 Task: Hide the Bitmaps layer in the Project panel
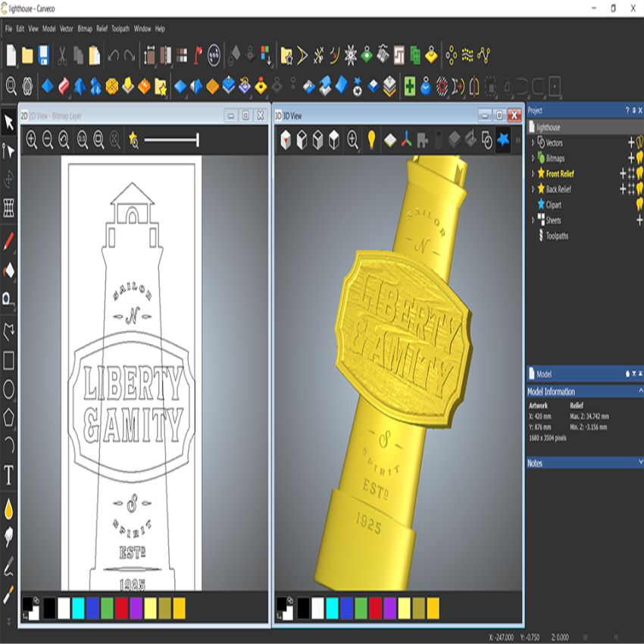coord(639,158)
